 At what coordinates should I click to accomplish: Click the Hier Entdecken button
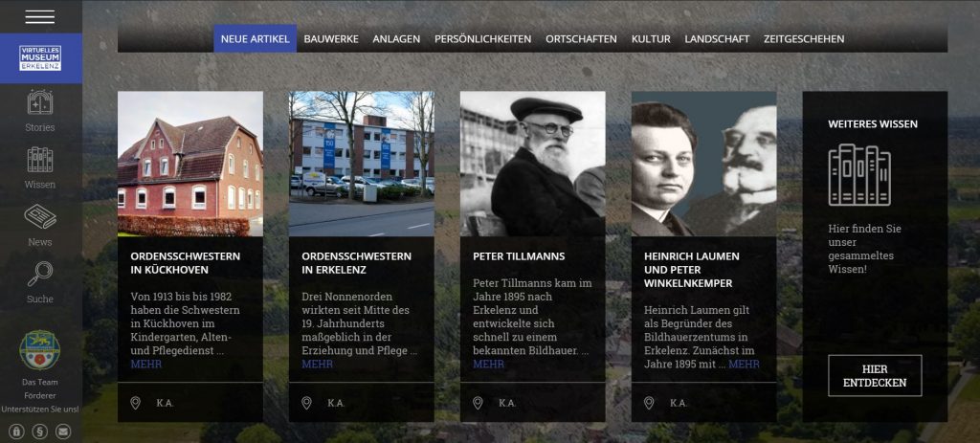coord(875,375)
